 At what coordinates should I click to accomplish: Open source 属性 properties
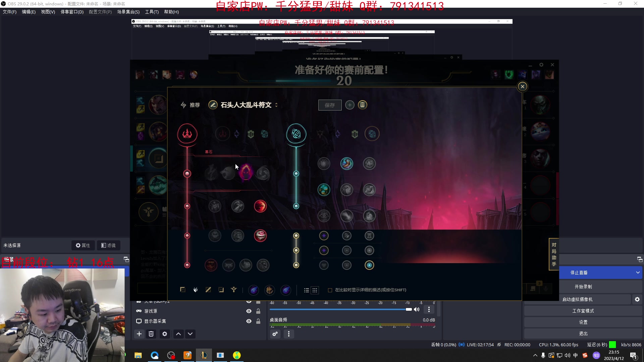click(x=83, y=245)
